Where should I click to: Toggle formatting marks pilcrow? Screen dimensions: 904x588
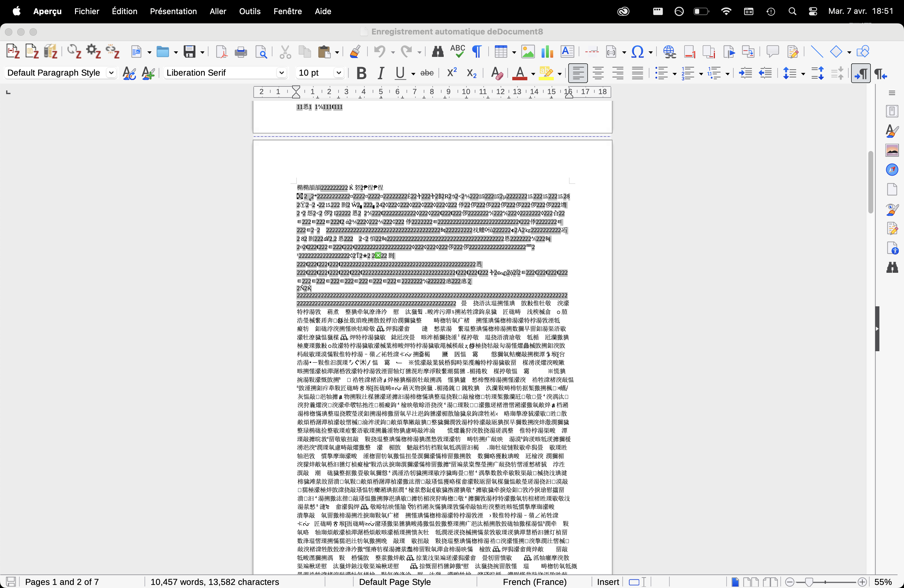point(477,52)
